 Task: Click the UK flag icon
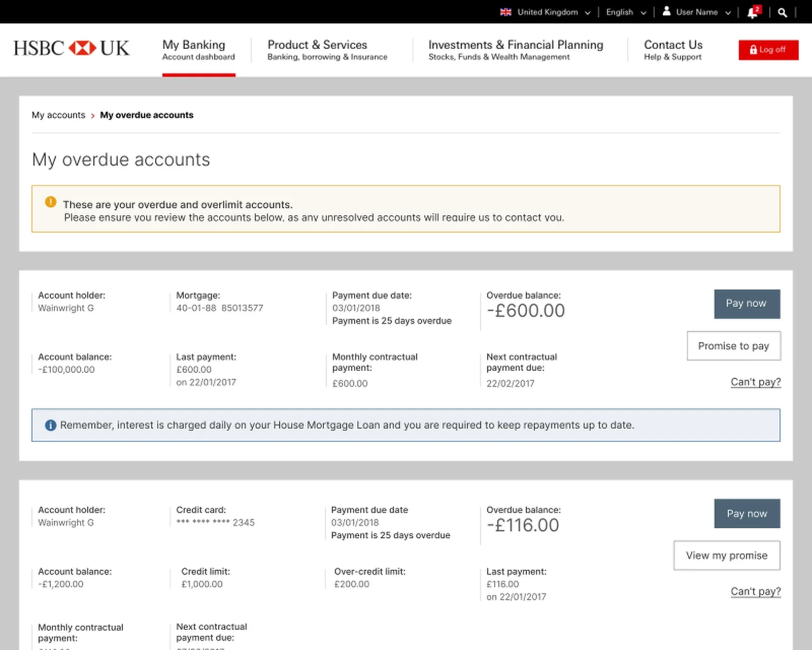pos(505,12)
